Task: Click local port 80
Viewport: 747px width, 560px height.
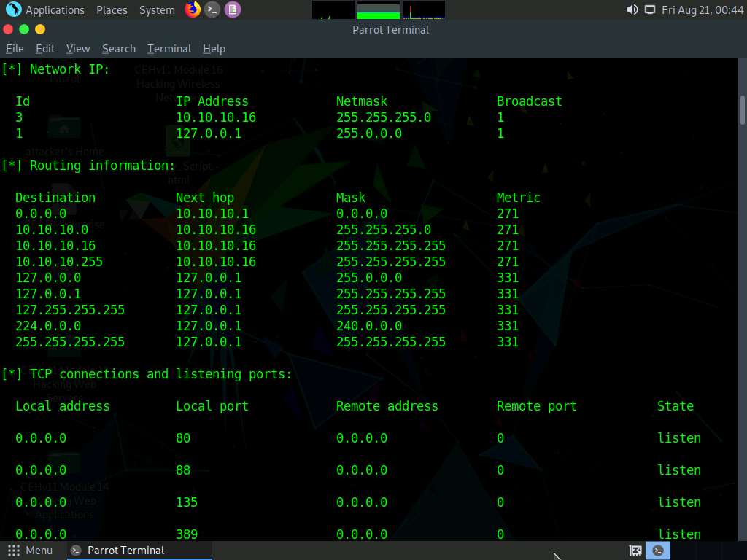Action: [183, 438]
